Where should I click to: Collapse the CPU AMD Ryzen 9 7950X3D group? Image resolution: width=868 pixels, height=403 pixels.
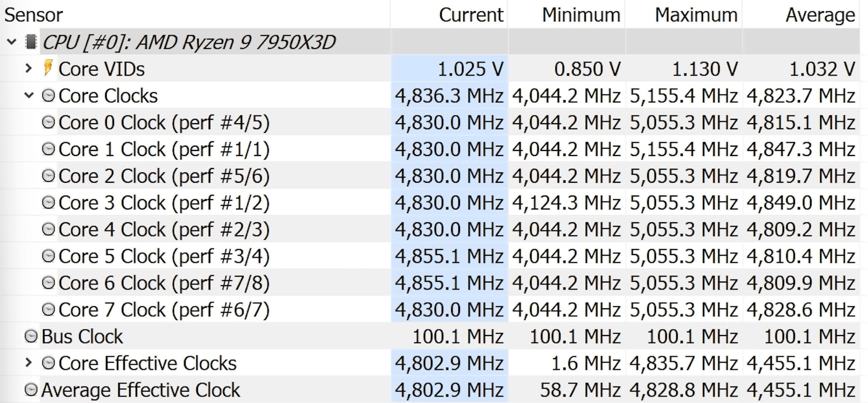point(11,42)
